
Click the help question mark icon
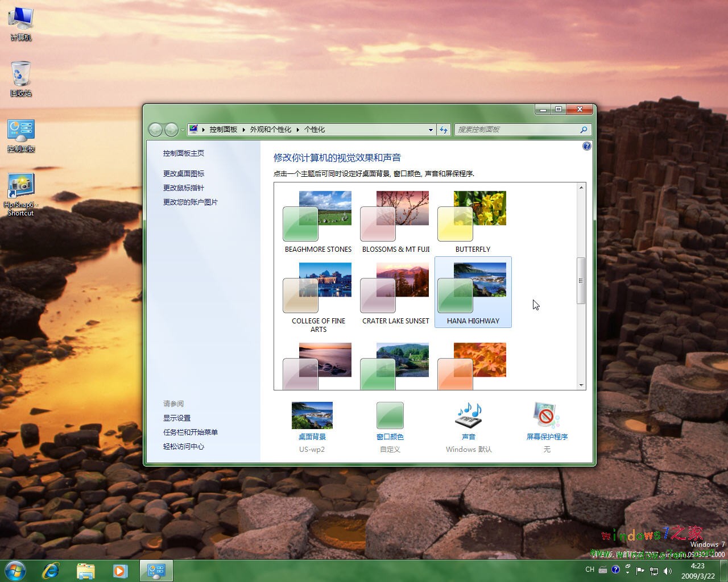pyautogui.click(x=586, y=147)
